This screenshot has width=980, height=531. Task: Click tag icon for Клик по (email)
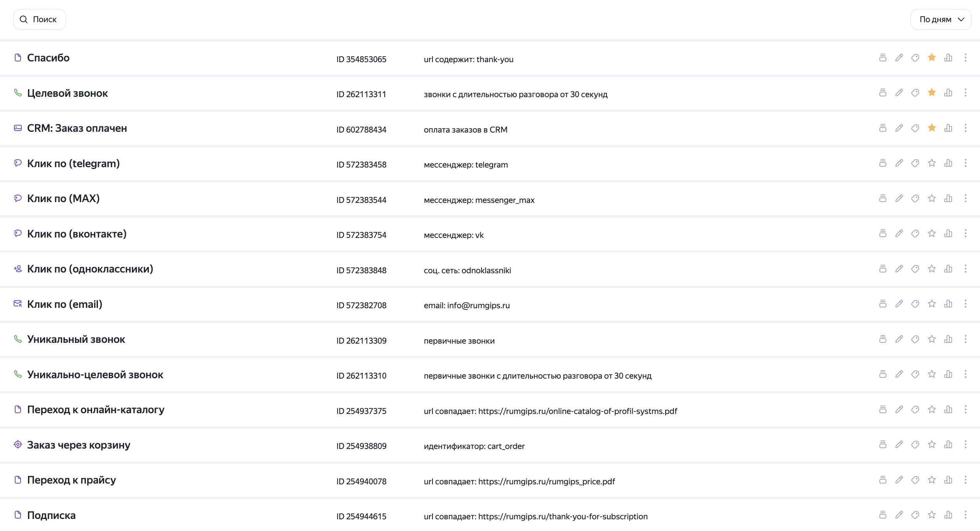915,304
